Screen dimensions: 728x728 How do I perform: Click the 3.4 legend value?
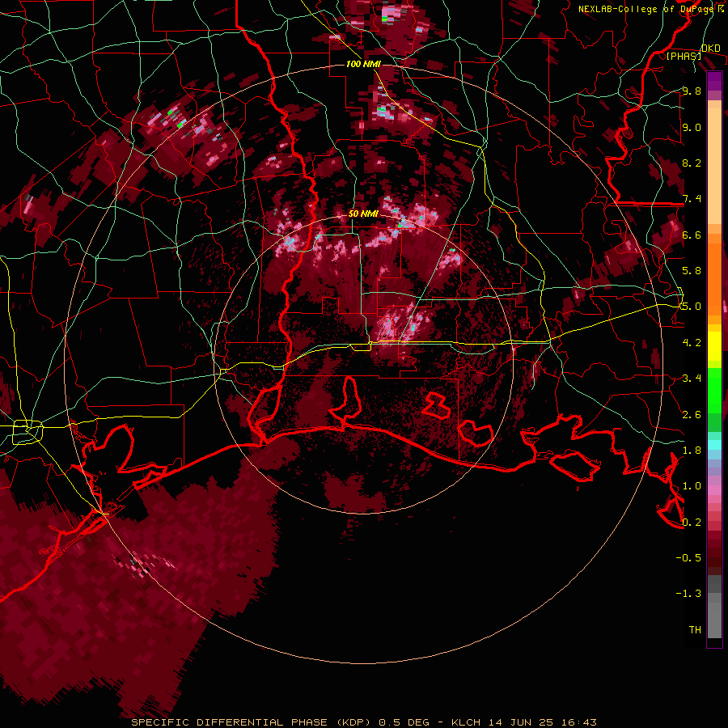click(x=692, y=379)
